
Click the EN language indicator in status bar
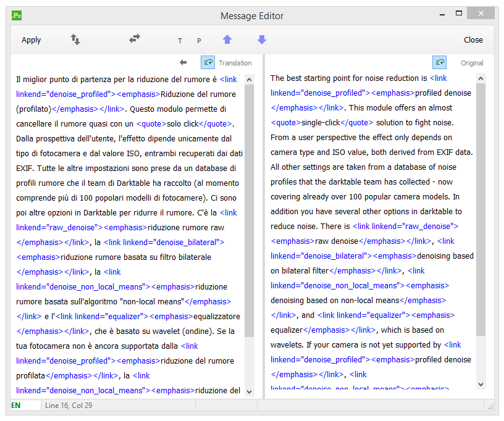(x=16, y=405)
